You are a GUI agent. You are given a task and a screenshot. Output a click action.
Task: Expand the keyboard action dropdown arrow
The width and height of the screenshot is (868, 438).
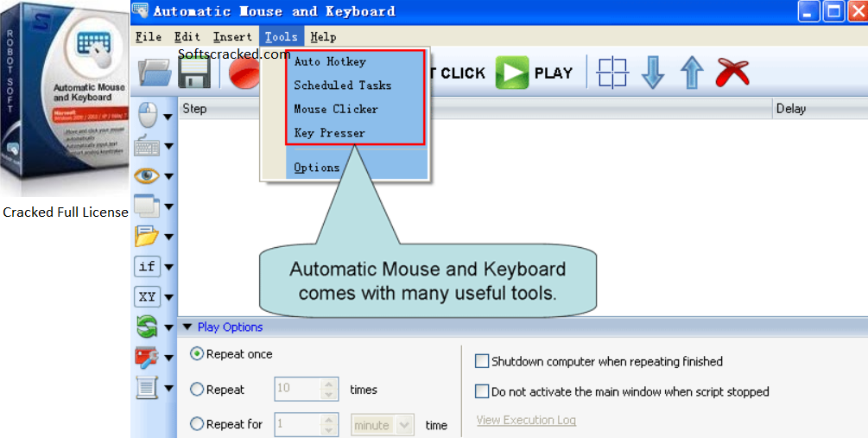(x=168, y=147)
